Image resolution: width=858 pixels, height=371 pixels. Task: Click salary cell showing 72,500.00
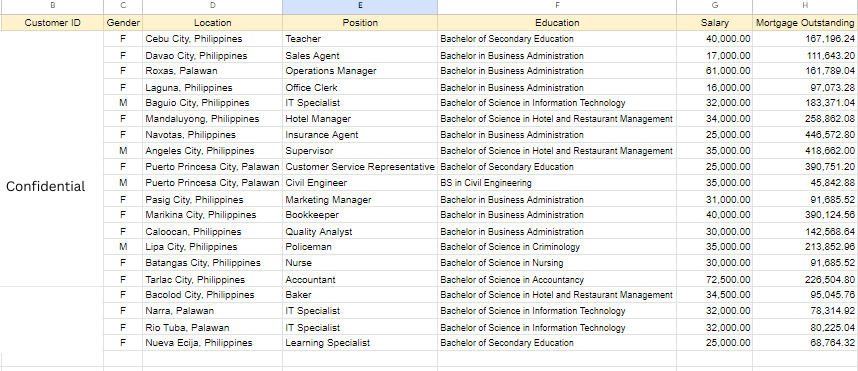pyautogui.click(x=715, y=279)
